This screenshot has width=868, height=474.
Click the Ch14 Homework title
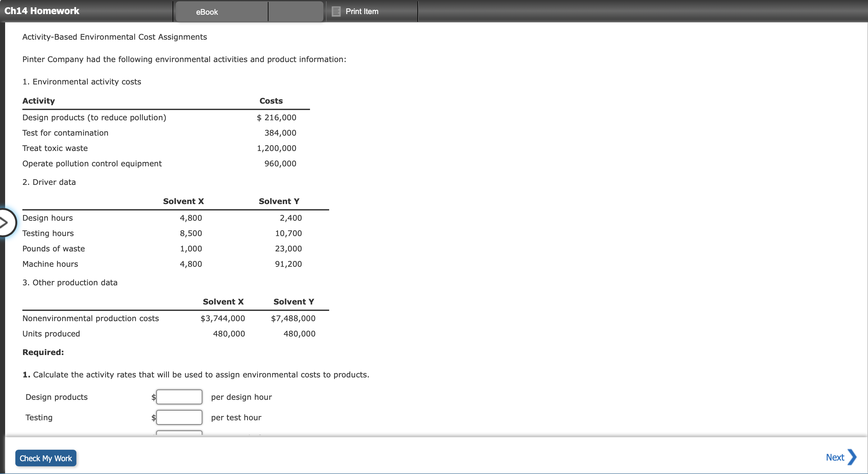(x=41, y=11)
